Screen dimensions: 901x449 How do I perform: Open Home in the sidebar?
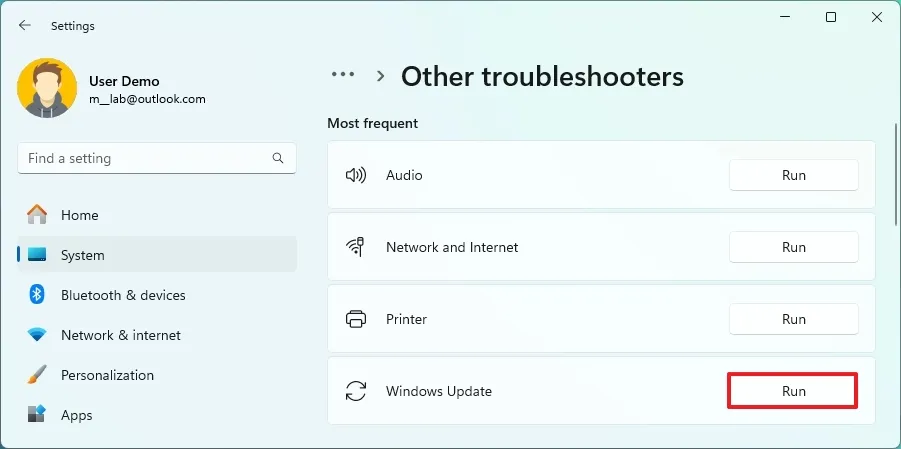[157, 215]
